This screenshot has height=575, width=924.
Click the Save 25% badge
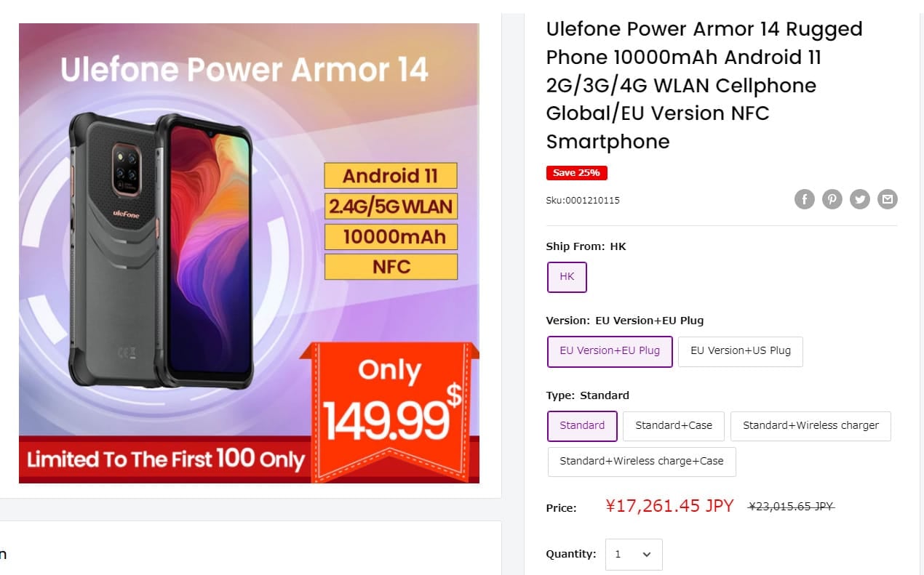(576, 173)
